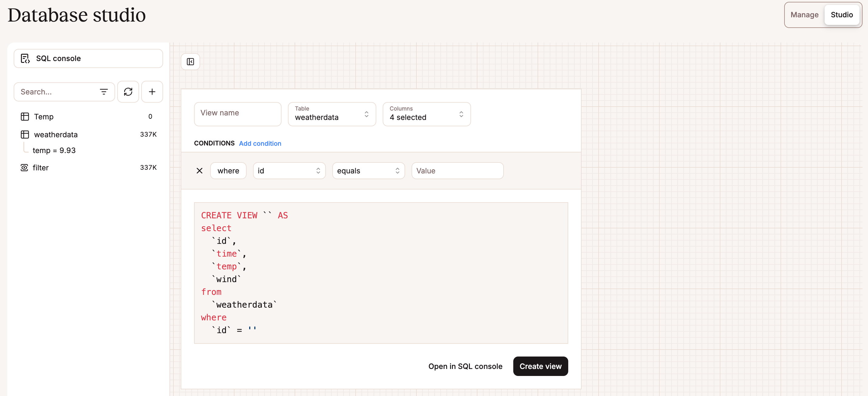Select the Temp table icon
The height and width of the screenshot is (396, 868).
pos(25,116)
